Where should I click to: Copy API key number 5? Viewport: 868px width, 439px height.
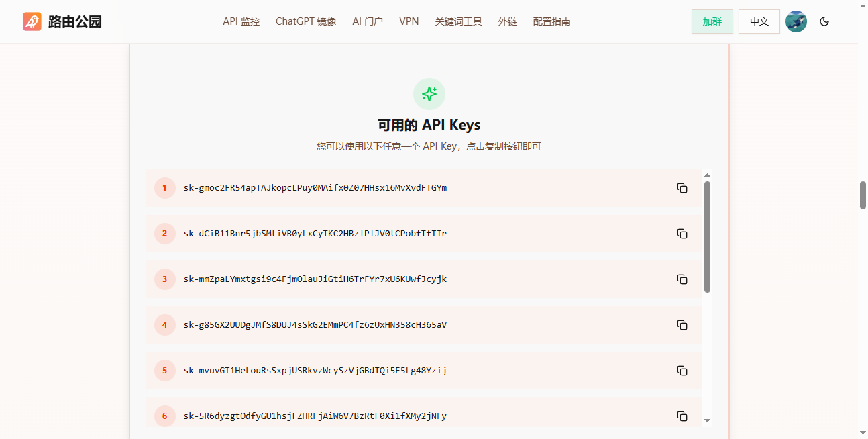point(682,371)
